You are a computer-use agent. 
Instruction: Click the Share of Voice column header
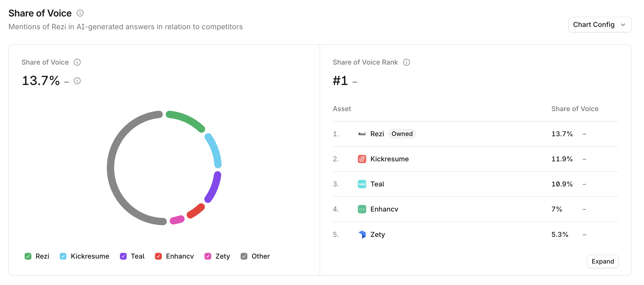click(x=575, y=109)
